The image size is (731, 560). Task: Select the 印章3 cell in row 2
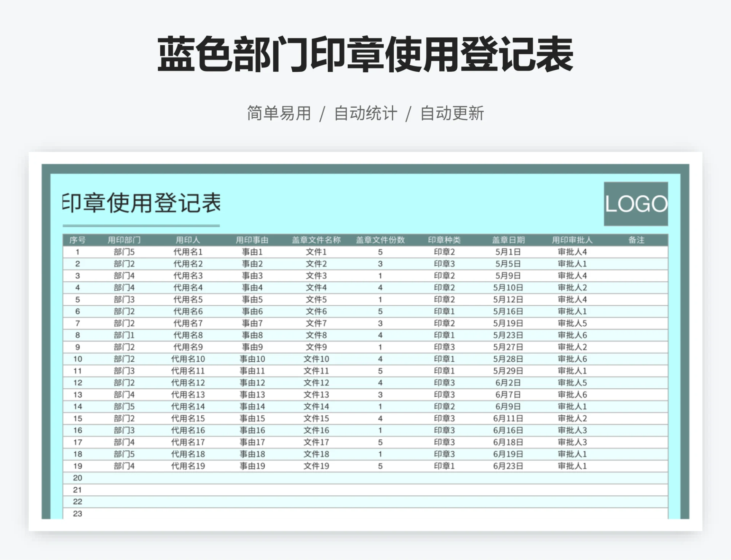point(444,263)
